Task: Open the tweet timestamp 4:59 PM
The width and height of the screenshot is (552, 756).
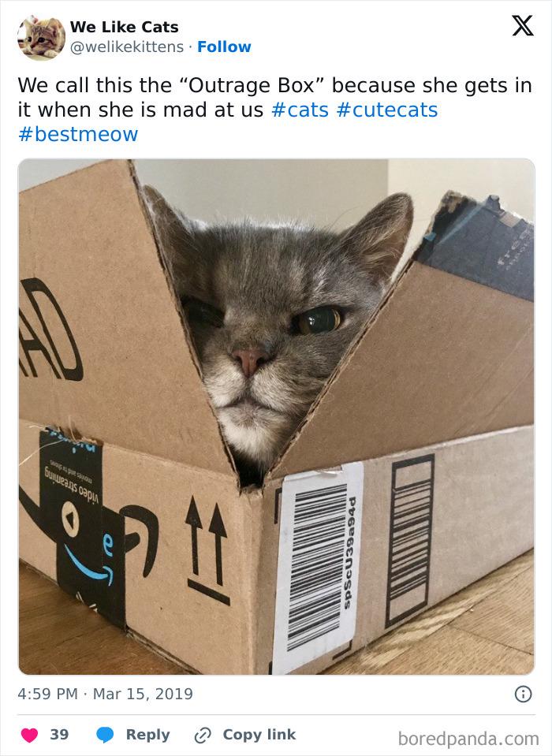Action: coord(48,694)
